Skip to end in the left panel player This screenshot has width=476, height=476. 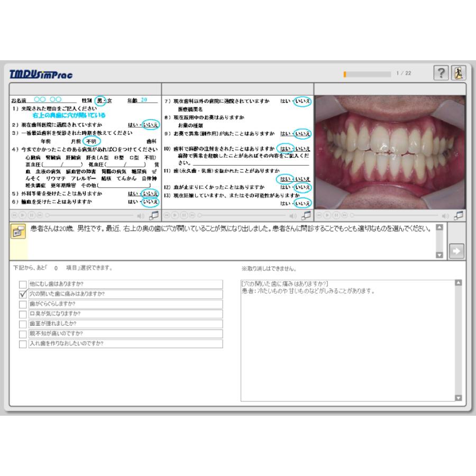pos(40,215)
